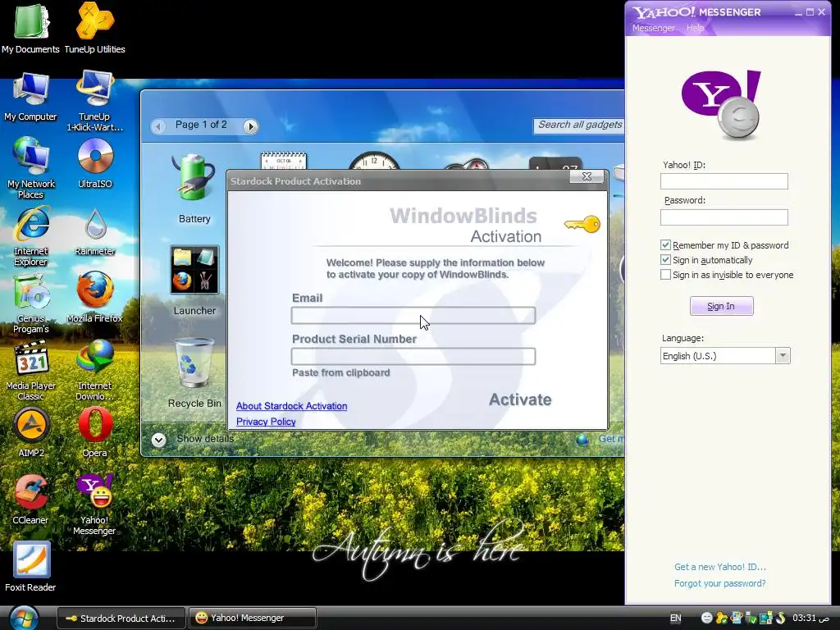Click the taskbar clock showing 03:31
Image resolution: width=840 pixels, height=630 pixels.
click(811, 619)
